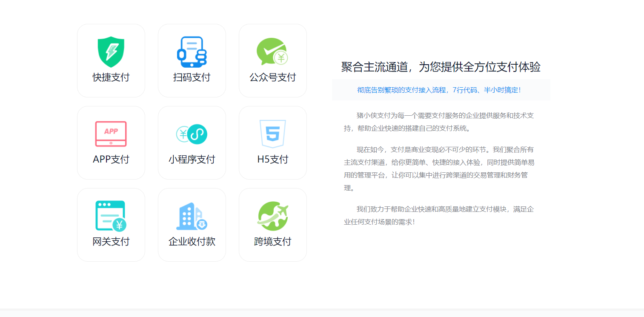Click the teal mini program icon
This screenshot has width=644, height=317.
(192, 134)
